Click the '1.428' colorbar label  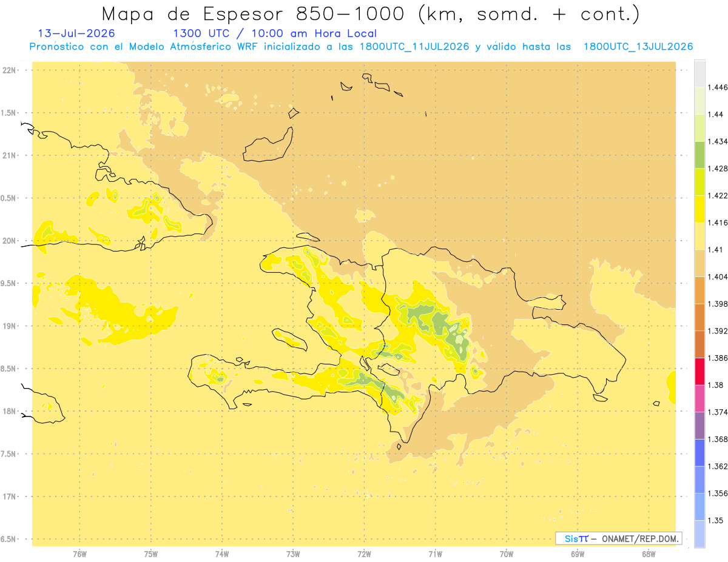(717, 169)
